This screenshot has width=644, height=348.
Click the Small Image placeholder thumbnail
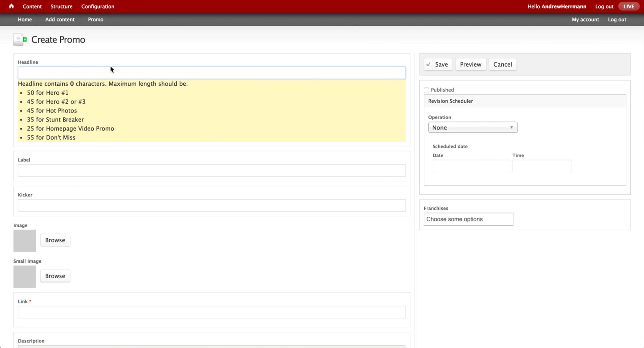[x=24, y=277]
